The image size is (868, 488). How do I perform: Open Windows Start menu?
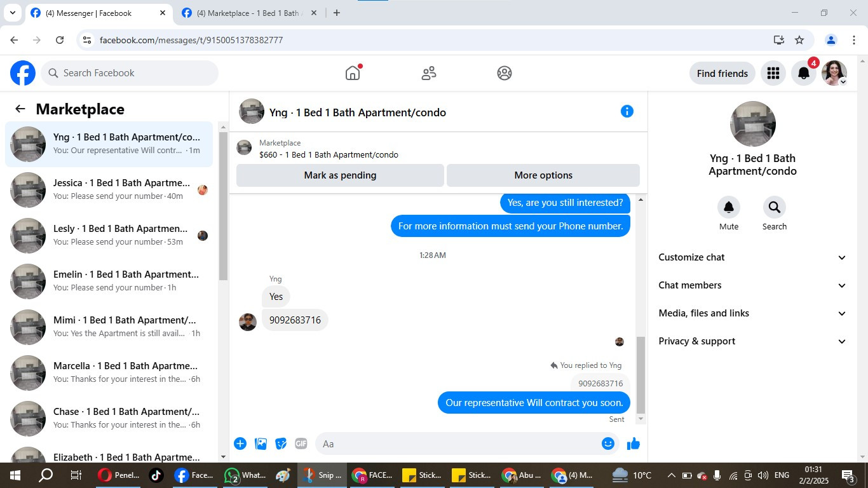click(x=14, y=475)
